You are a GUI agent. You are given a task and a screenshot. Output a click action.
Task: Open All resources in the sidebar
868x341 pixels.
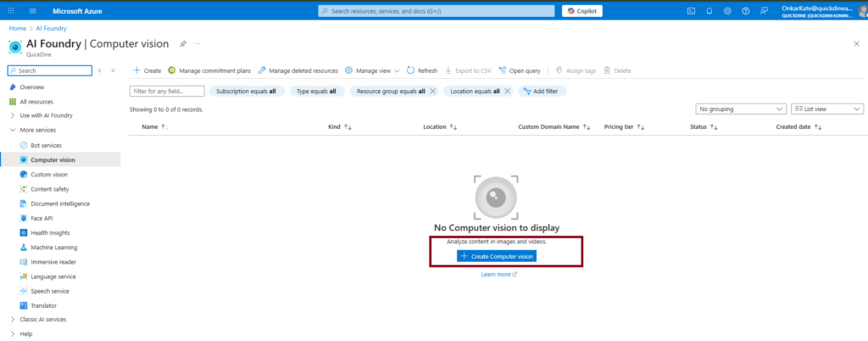[36, 102]
